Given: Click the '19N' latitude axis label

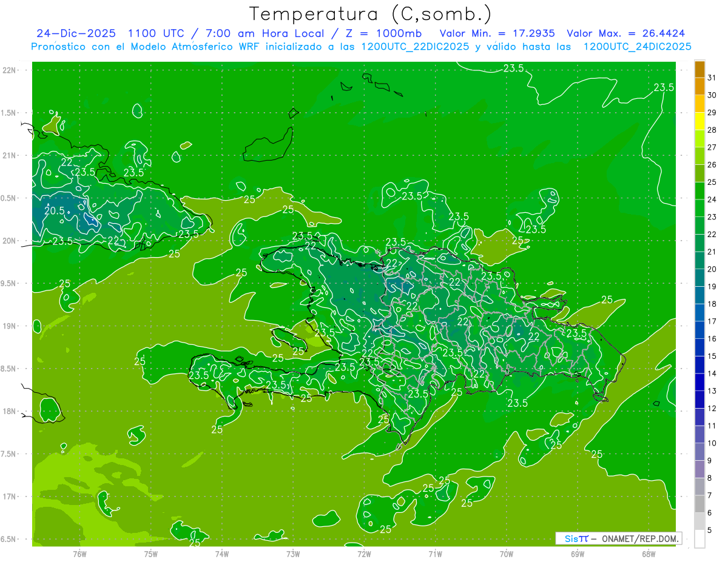Looking at the screenshot, I should tap(8, 326).
